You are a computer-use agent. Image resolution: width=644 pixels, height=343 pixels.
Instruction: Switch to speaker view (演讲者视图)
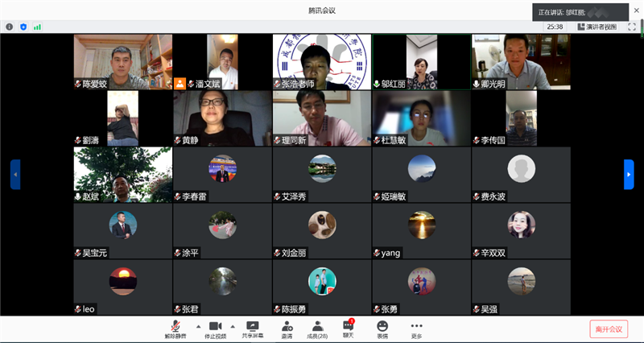(x=597, y=27)
